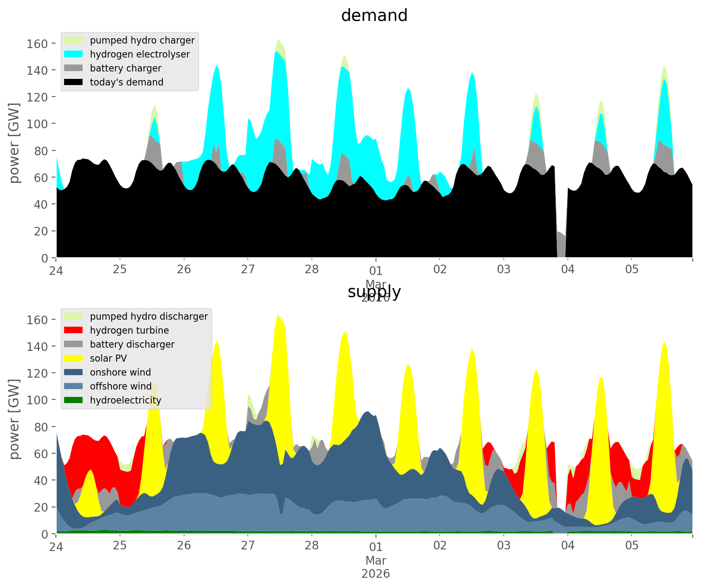Click the pumped hydro charger legend swatch
This screenshot has width=701, height=588.
click(x=74, y=40)
